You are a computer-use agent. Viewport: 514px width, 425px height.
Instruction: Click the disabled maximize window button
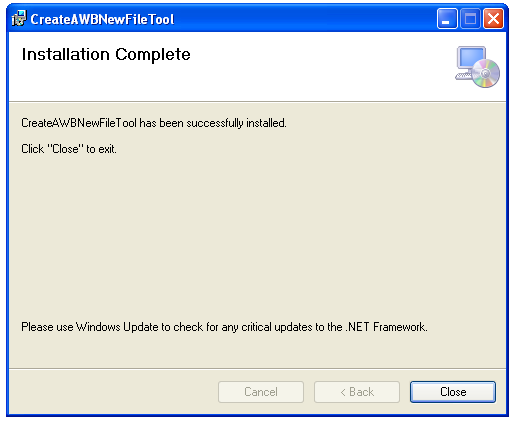(x=470, y=19)
